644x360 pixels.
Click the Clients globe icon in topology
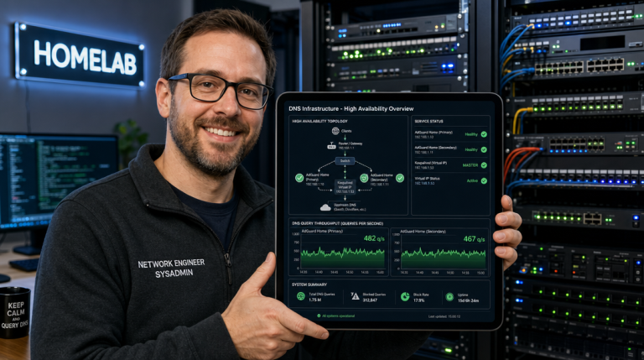pyautogui.click(x=335, y=131)
